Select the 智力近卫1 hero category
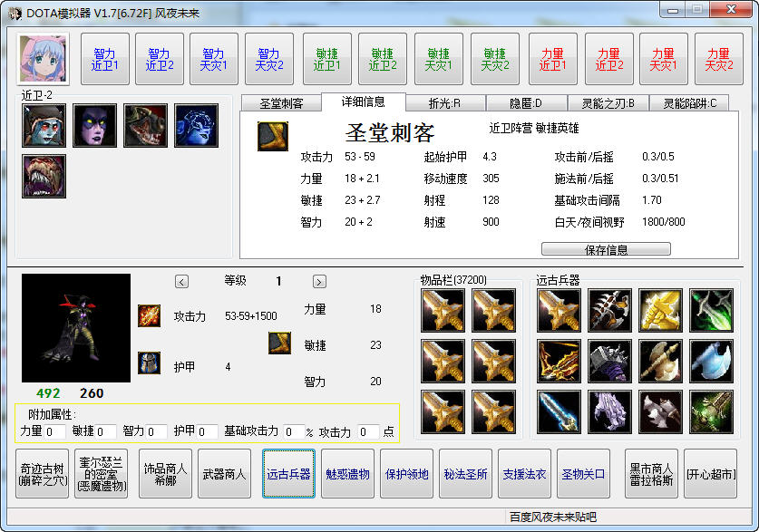Image resolution: width=759 pixels, height=532 pixels. tap(104, 58)
